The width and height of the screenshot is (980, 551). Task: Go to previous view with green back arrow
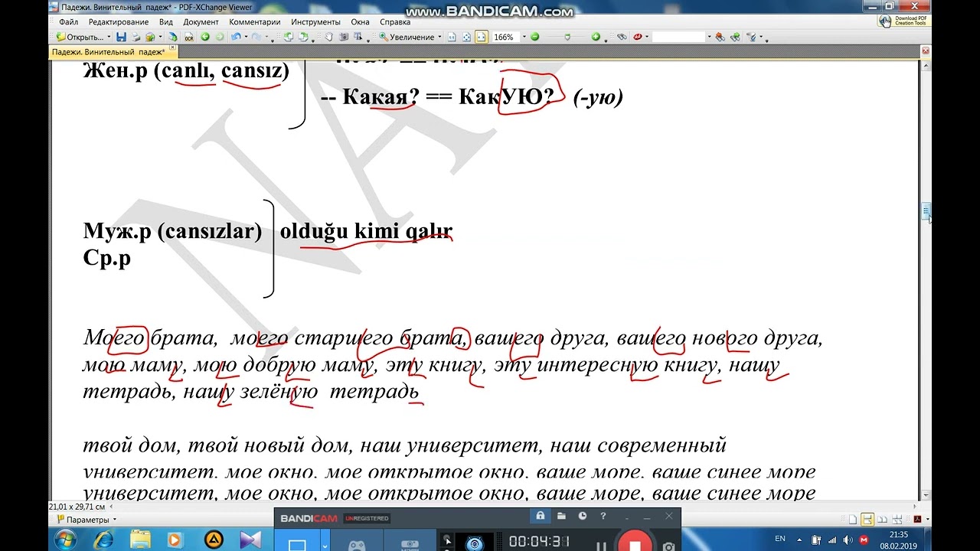(x=205, y=37)
